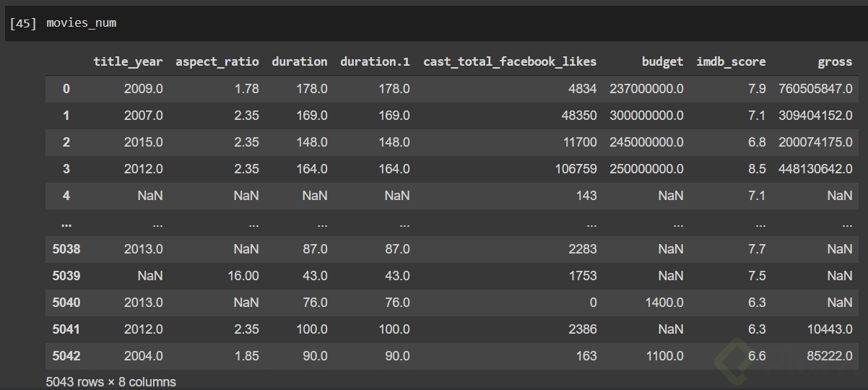Click imdb_score value 7.5
The height and width of the screenshot is (390, 868).
(758, 275)
